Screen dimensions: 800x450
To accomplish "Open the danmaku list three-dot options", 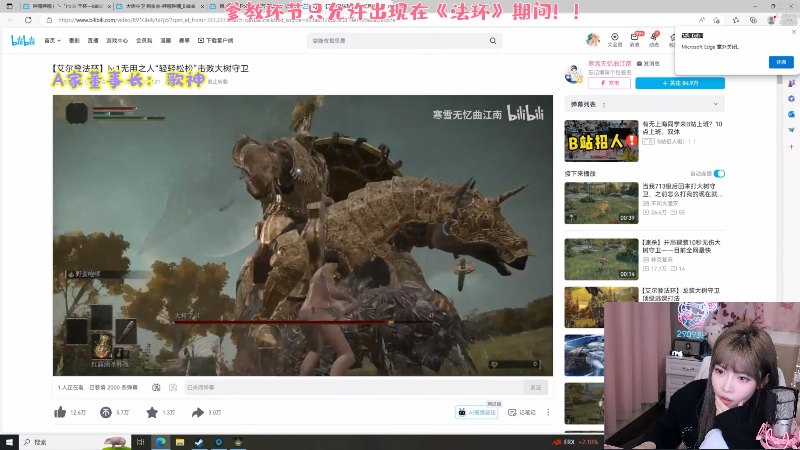I will point(604,105).
